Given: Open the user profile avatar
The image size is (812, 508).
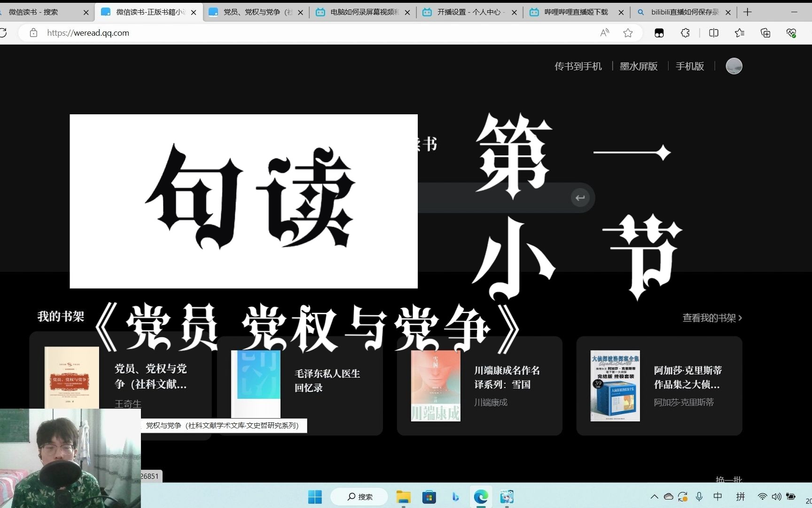Looking at the screenshot, I should point(734,66).
